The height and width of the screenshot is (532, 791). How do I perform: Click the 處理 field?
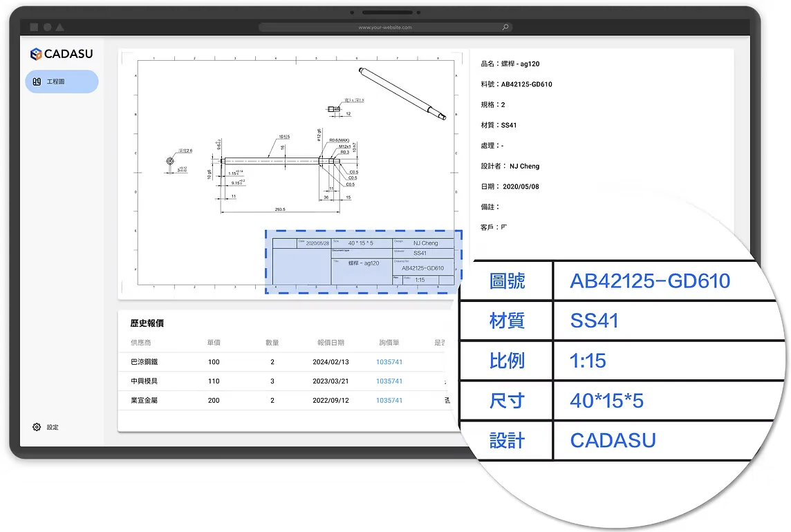pos(492,146)
